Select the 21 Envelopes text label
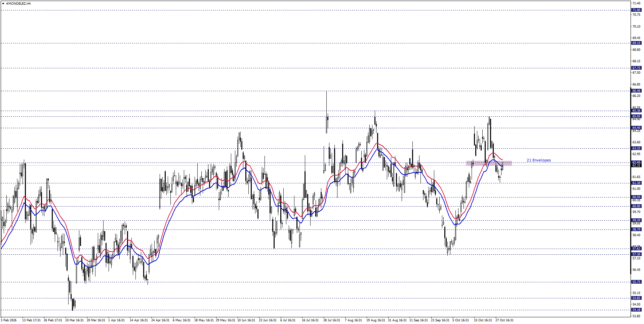This screenshot has width=644, height=324. pyautogui.click(x=538, y=160)
